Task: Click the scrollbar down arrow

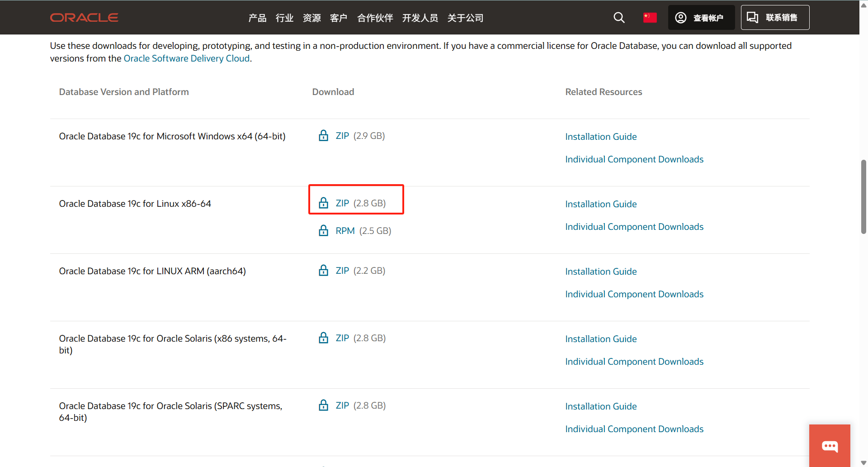Action: 863,462
